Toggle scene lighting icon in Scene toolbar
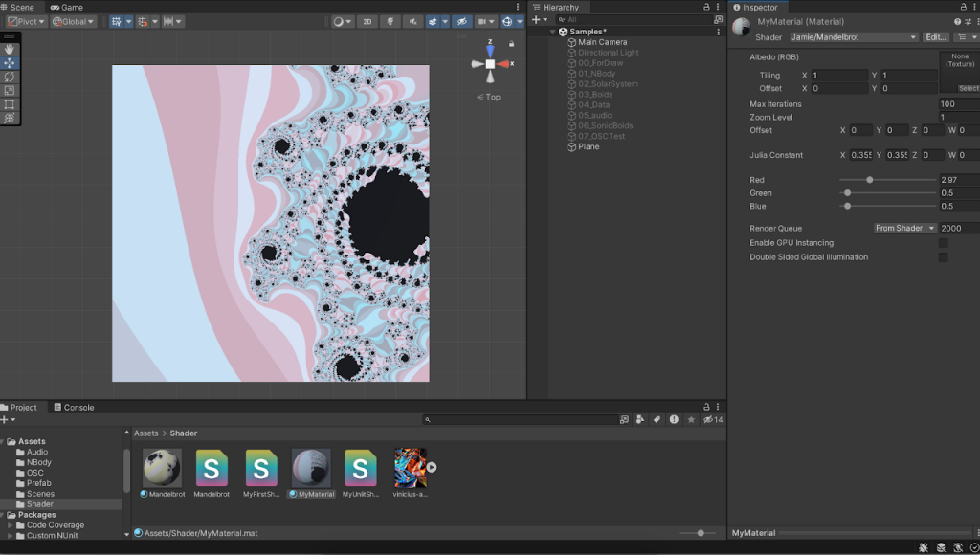Screen dimensions: 980x555 click(390, 21)
